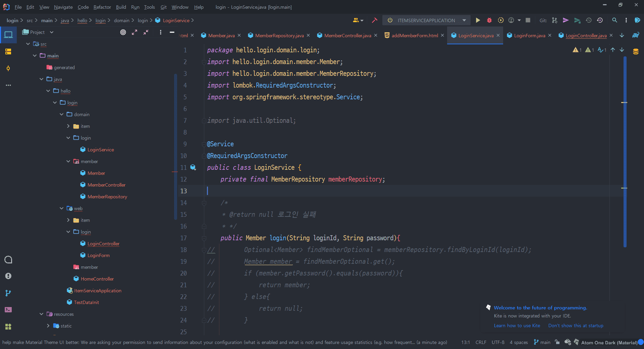Collapse the web folder in the tree
644x349 pixels.
click(62, 208)
